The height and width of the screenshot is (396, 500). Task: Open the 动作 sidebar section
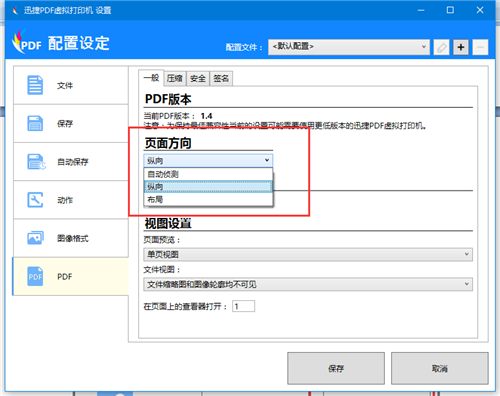pos(71,200)
